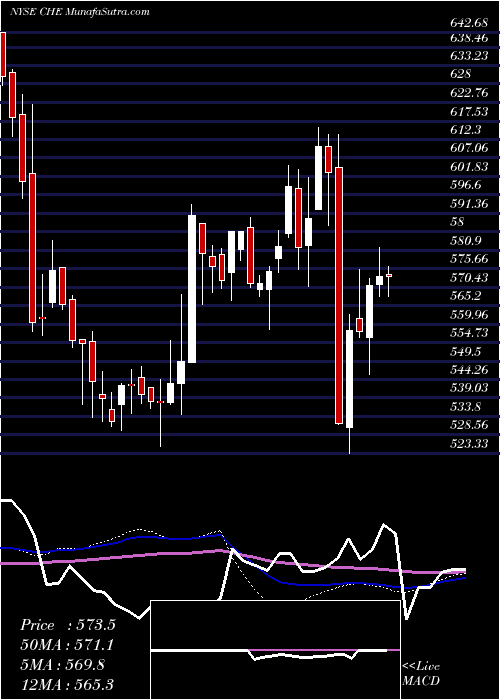The width and height of the screenshot is (500, 700).
Task: Click the 596.6 price axis label
Action: coord(464,185)
